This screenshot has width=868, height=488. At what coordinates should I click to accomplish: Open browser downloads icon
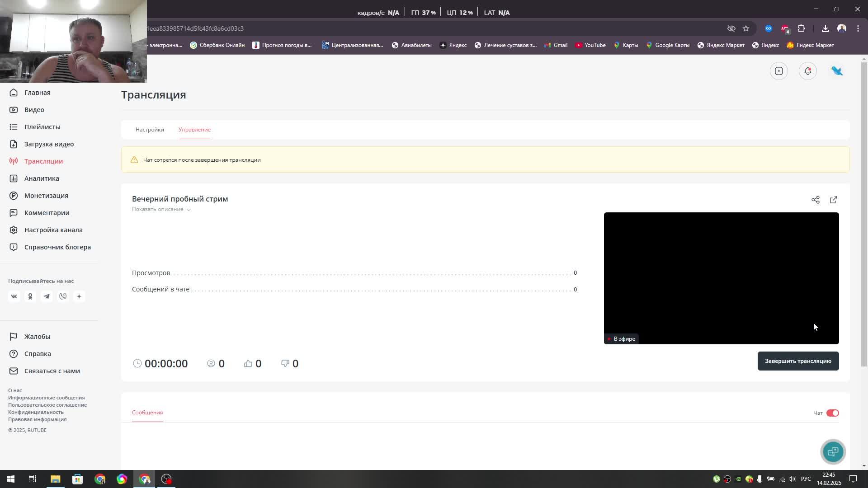[825, 28]
